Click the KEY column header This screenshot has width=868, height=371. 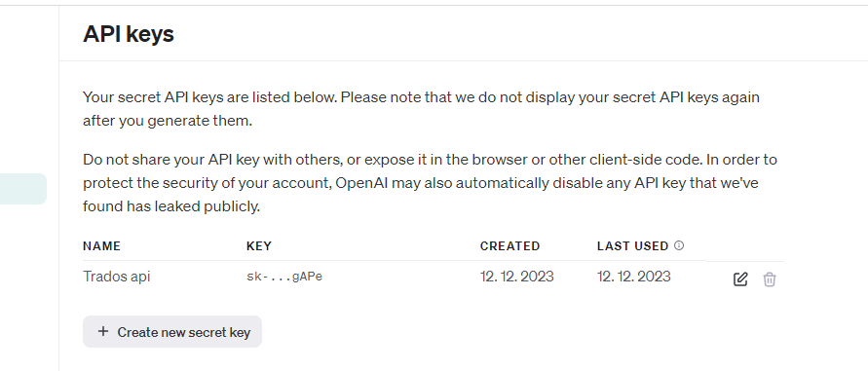(259, 245)
